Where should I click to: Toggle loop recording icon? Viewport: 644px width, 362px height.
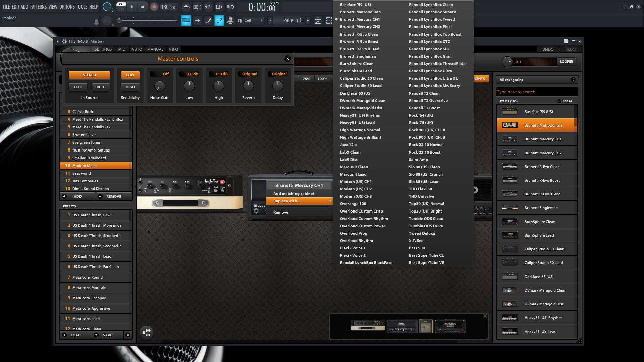pos(230,7)
